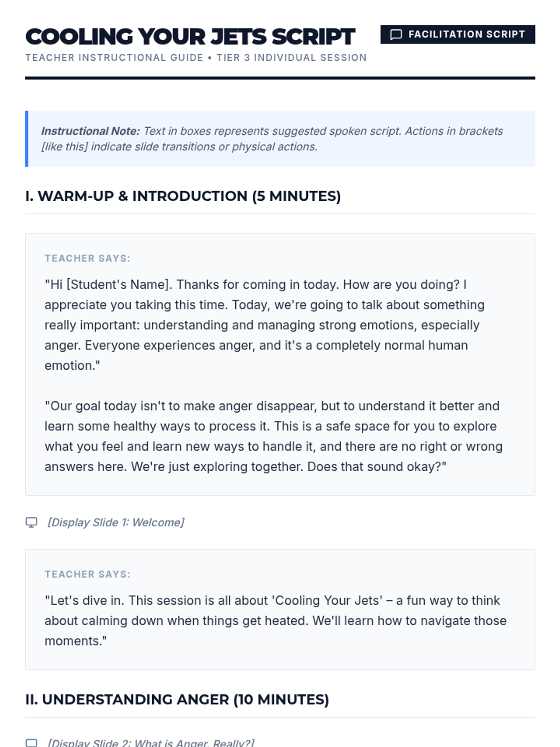The width and height of the screenshot is (560, 747).
Task: Click the Teacher Instructional Guide subtitle
Action: coord(114,58)
